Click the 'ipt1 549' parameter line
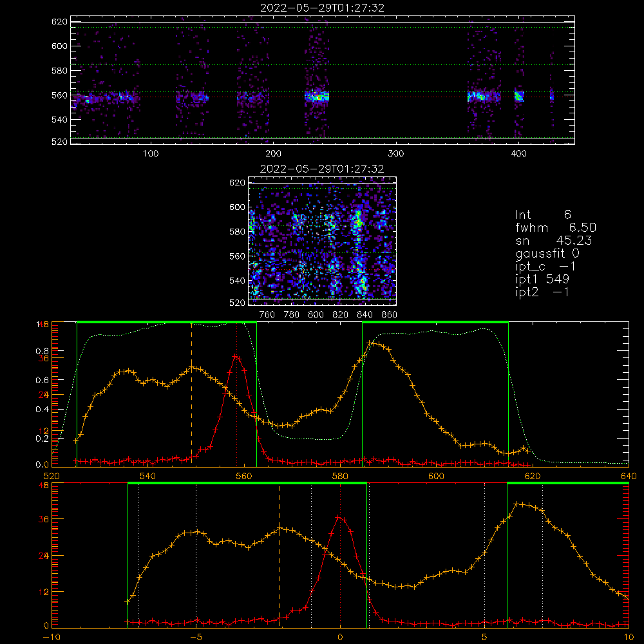 click(x=542, y=279)
